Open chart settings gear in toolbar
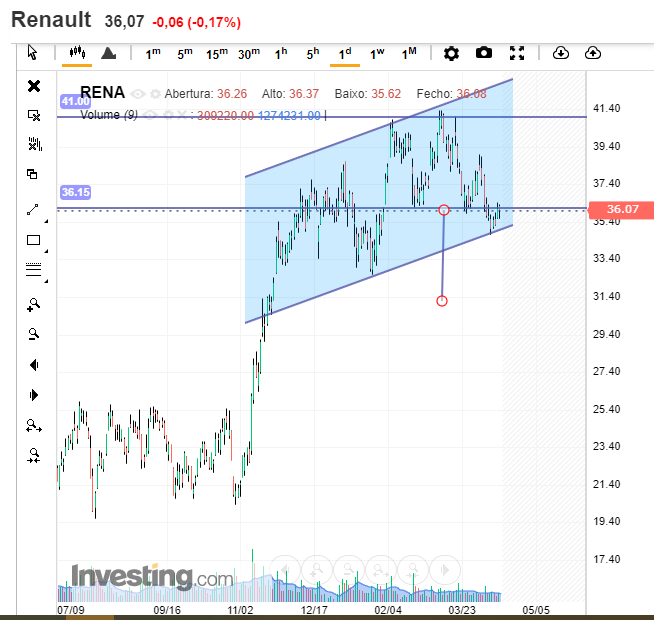 (x=451, y=53)
